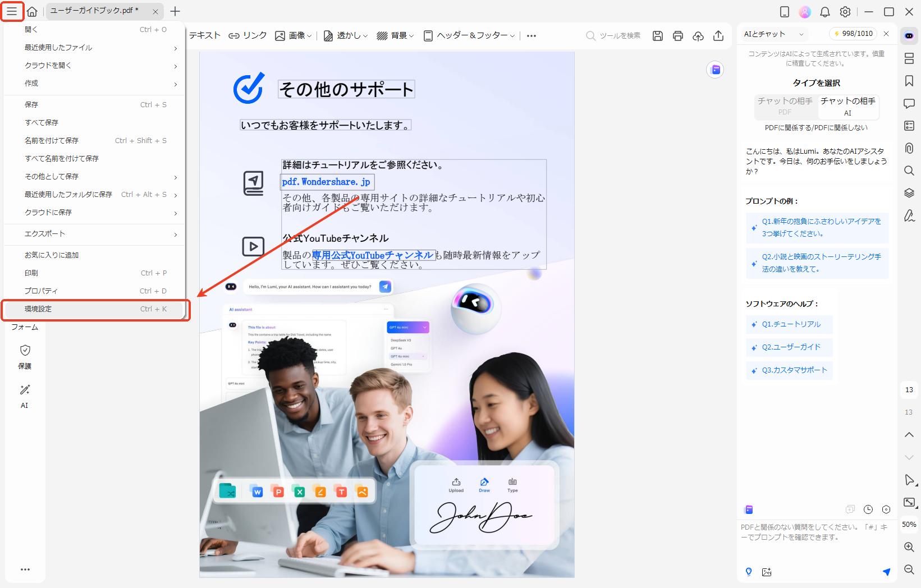Open the pdf.Wondershare.jp link
The width and height of the screenshot is (921, 588).
click(x=327, y=182)
